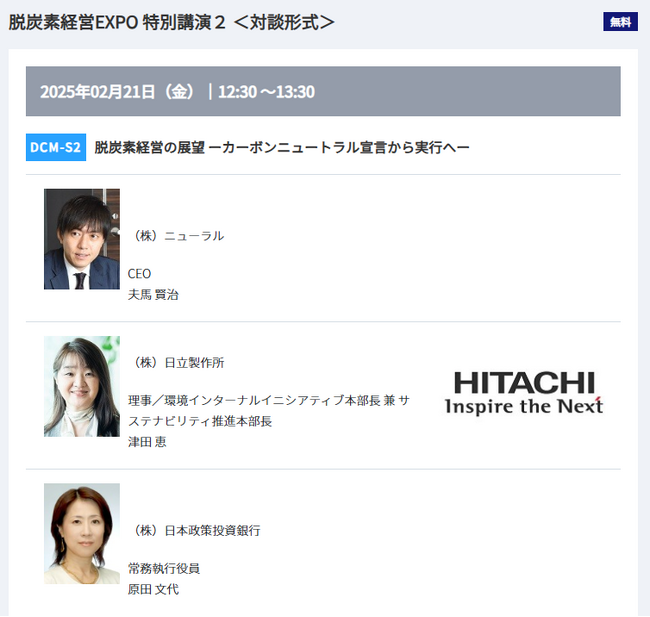Click speaker name 夫馬 賢治
Viewport: 650px width, 617px height.
(x=153, y=295)
